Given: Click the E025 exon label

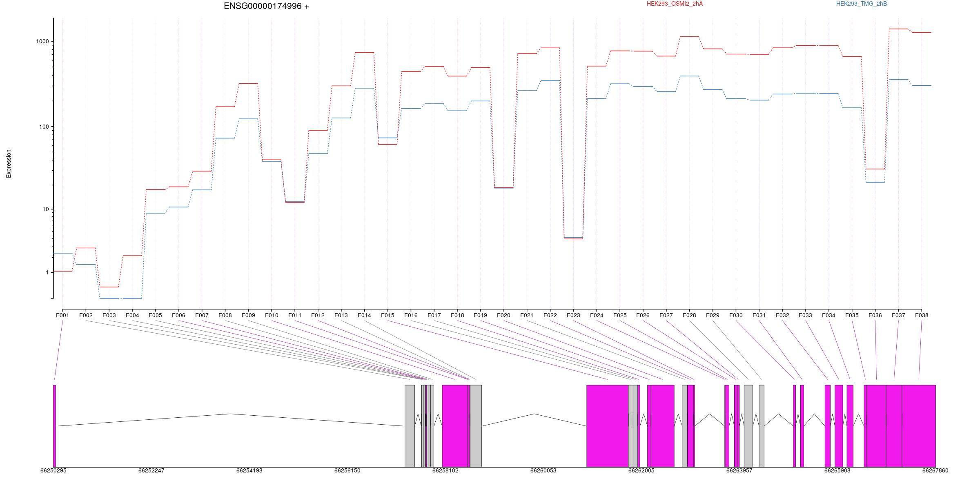Looking at the screenshot, I should pos(620,315).
